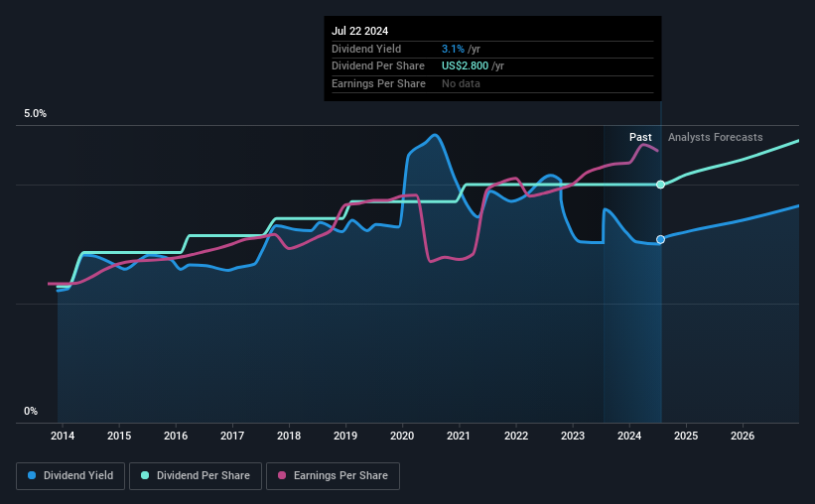Click the 2023 x-axis label

[x=573, y=436]
